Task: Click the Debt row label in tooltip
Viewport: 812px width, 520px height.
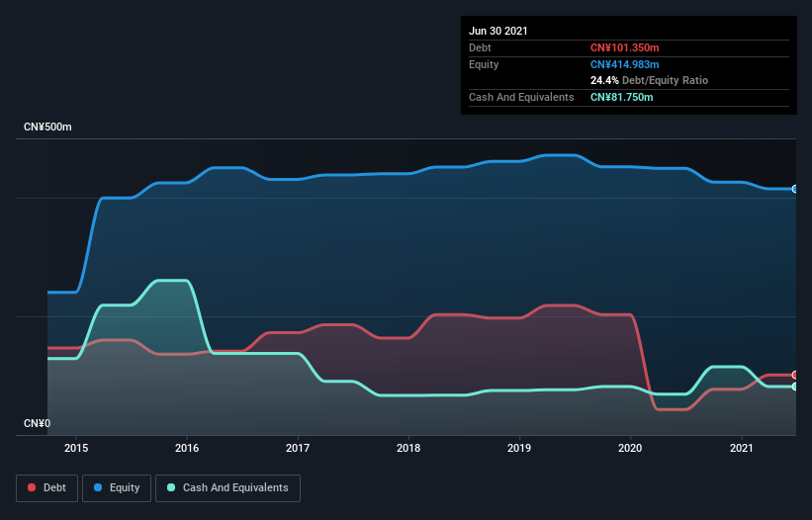Action: 480,47
